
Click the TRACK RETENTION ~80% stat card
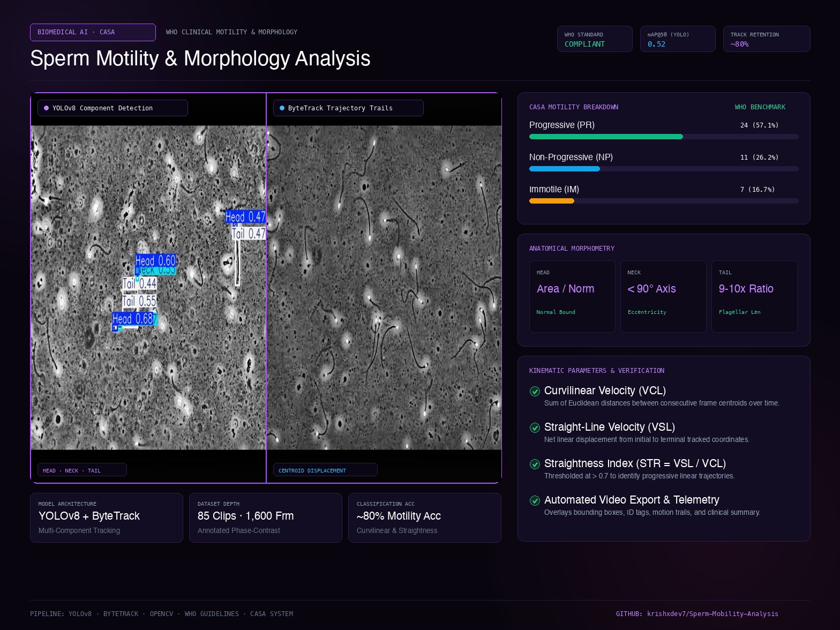[x=767, y=39]
